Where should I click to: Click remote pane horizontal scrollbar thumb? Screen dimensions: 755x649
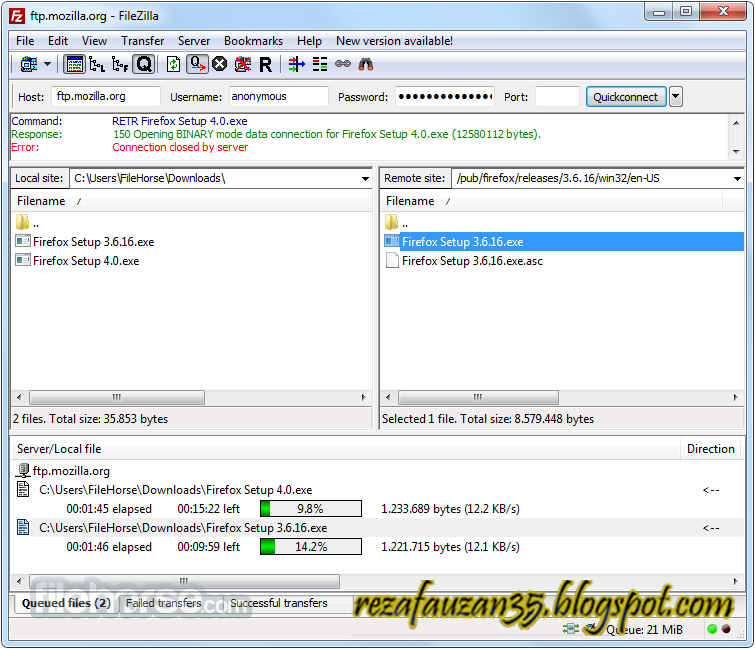click(x=478, y=398)
